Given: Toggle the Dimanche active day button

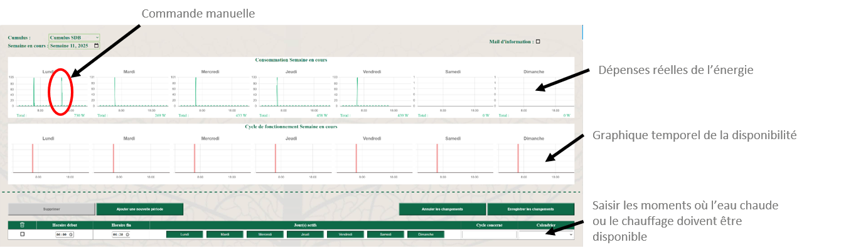Looking at the screenshot, I should coord(426,234).
